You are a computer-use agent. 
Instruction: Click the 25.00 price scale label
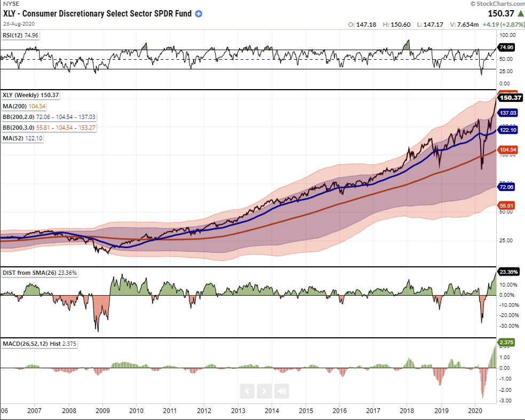[506, 241]
